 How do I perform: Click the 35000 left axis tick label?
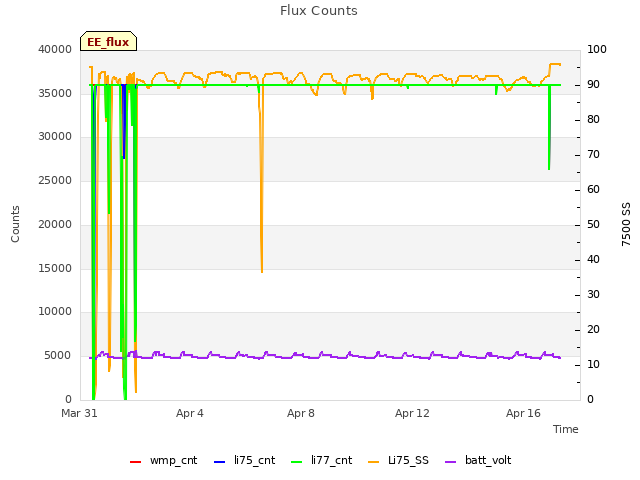coord(55,93)
